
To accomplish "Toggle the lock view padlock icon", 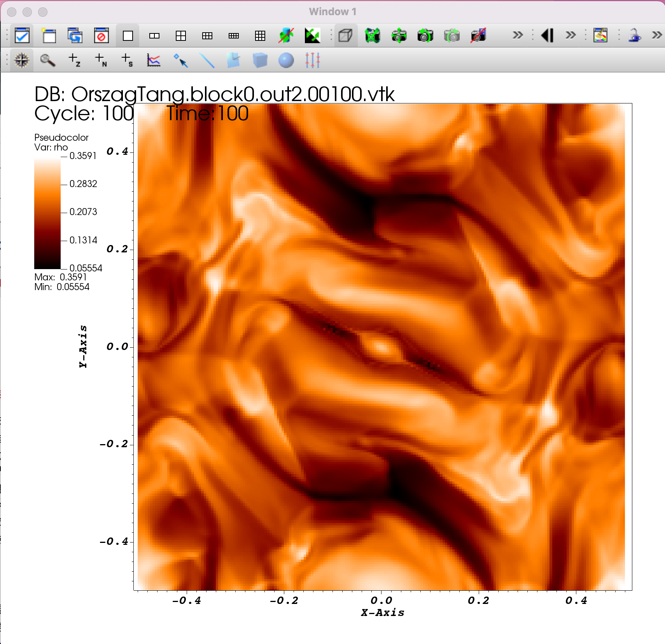I will pyautogui.click(x=635, y=35).
